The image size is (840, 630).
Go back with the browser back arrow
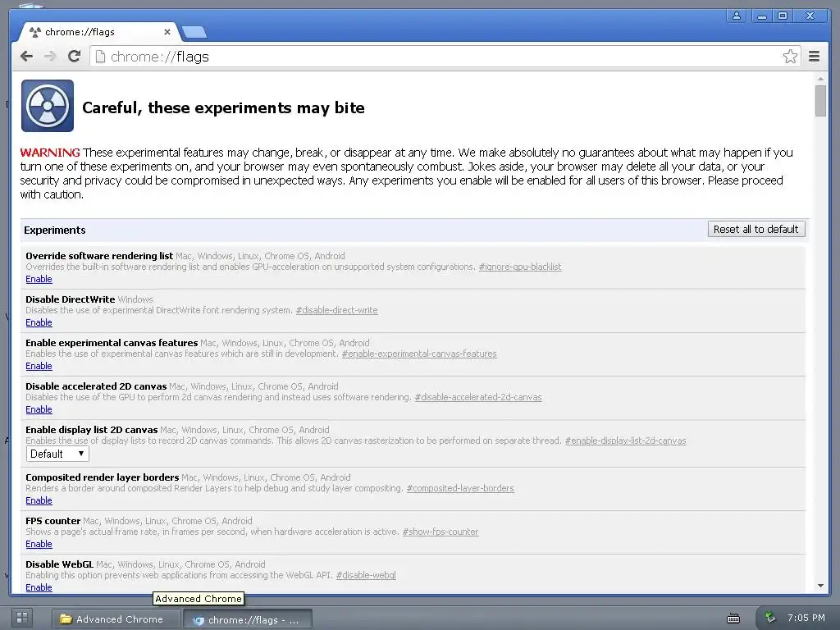click(x=26, y=57)
